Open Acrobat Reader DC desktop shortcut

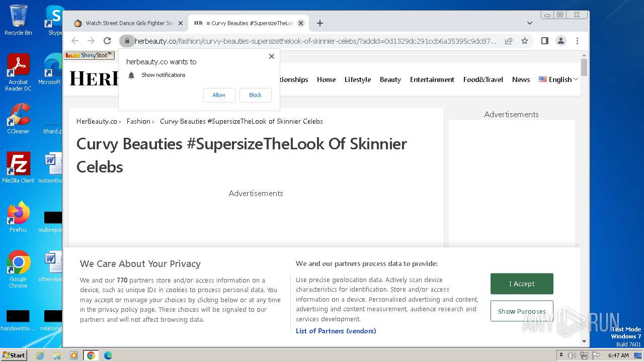18,73
